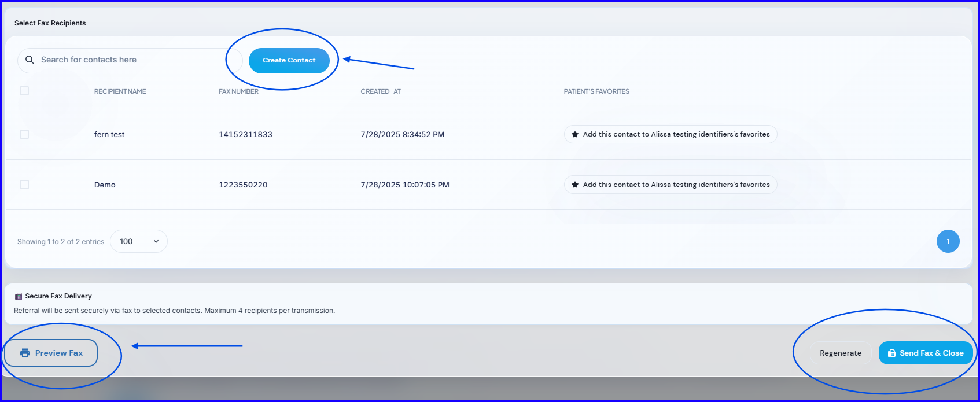Toggle the select-all recipients checkbox
The height and width of the screenshot is (402, 980).
point(24,91)
